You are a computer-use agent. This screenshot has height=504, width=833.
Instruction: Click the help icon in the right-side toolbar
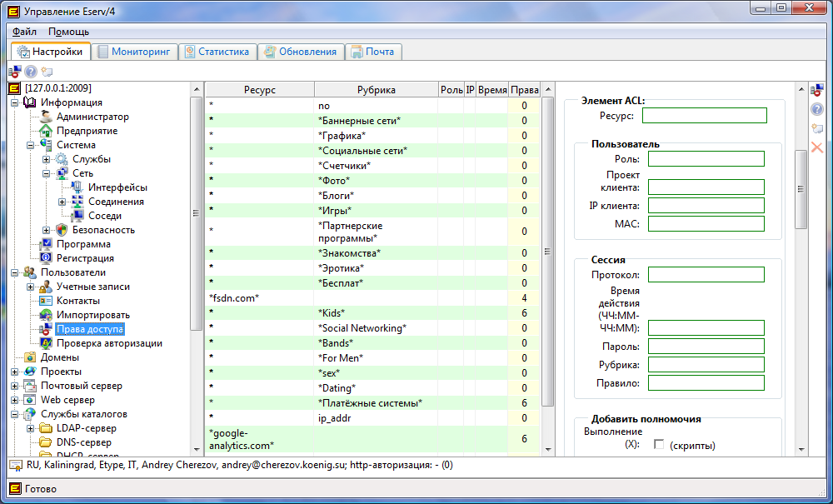tap(817, 109)
